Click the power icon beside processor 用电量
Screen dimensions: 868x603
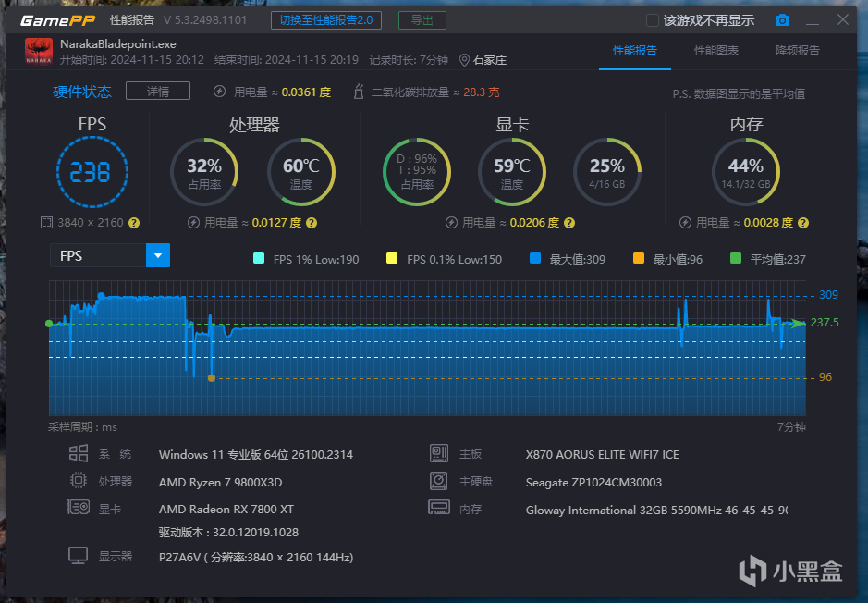point(193,223)
